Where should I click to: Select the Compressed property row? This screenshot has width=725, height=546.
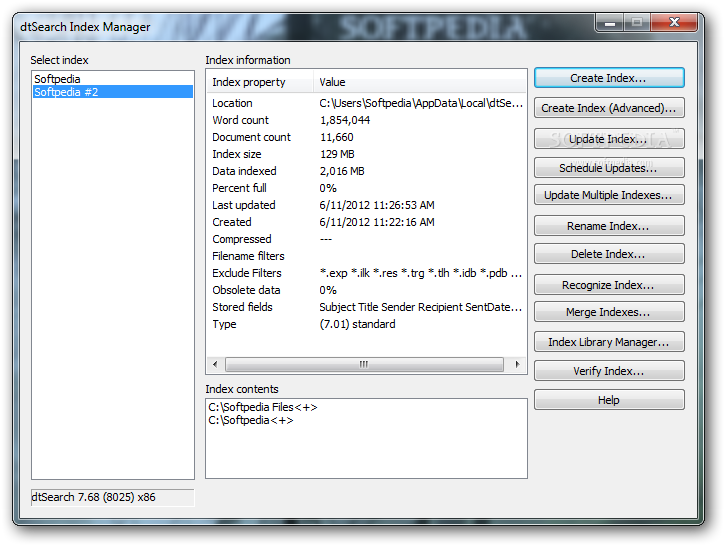(x=367, y=239)
